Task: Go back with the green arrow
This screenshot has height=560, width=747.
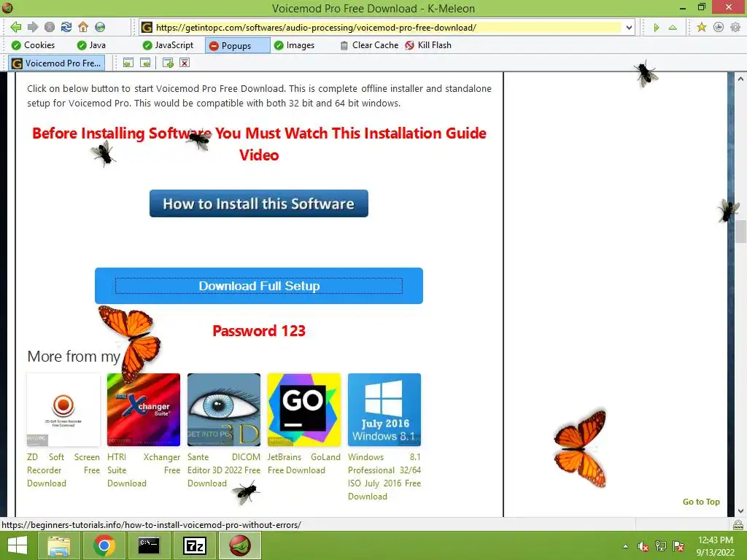Action: point(16,27)
